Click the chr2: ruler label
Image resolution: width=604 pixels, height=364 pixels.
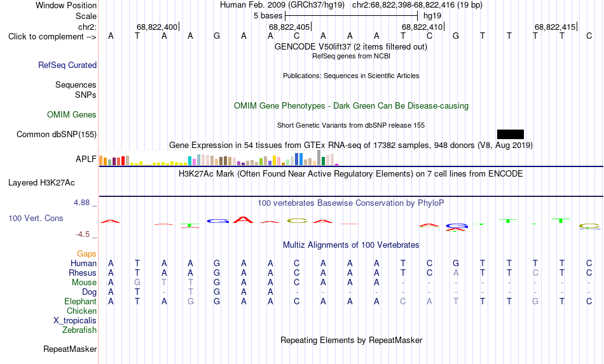pos(88,27)
